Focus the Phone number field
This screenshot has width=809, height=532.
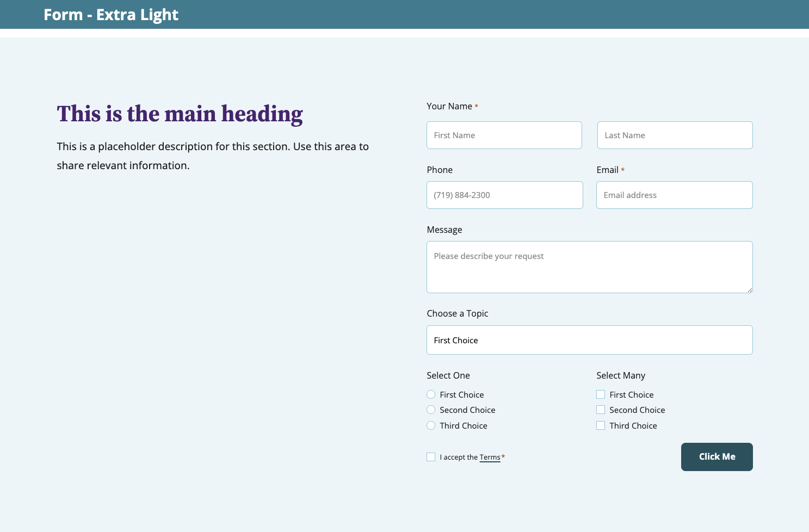click(504, 195)
